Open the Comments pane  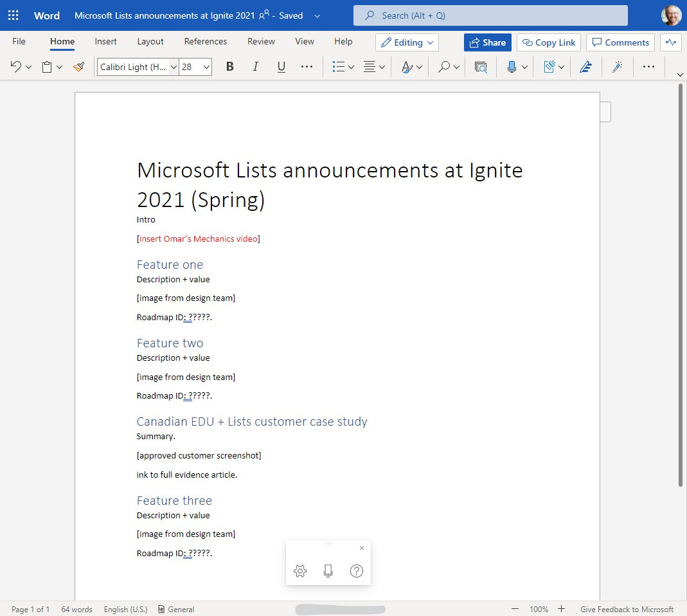(620, 42)
